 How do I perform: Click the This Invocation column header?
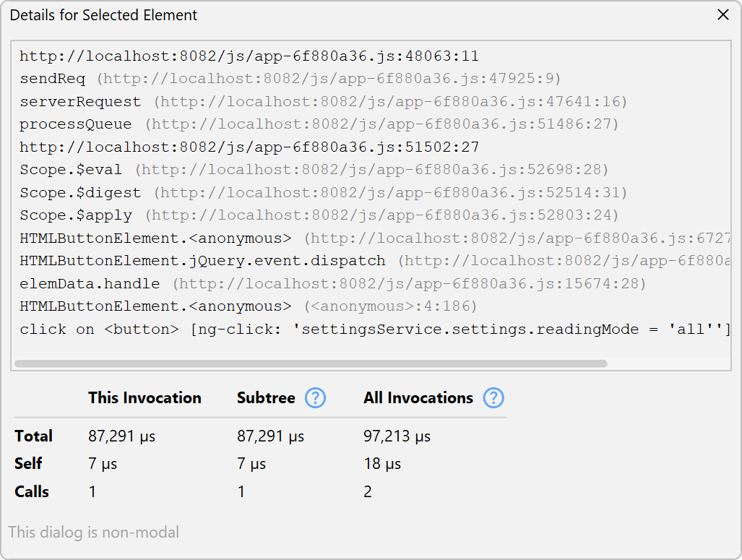coord(144,398)
